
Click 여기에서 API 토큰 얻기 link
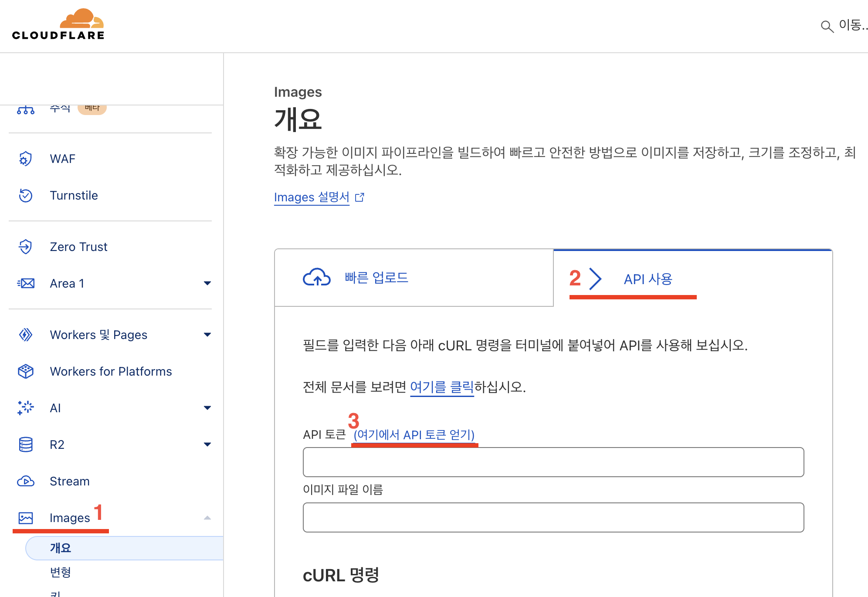(x=414, y=435)
